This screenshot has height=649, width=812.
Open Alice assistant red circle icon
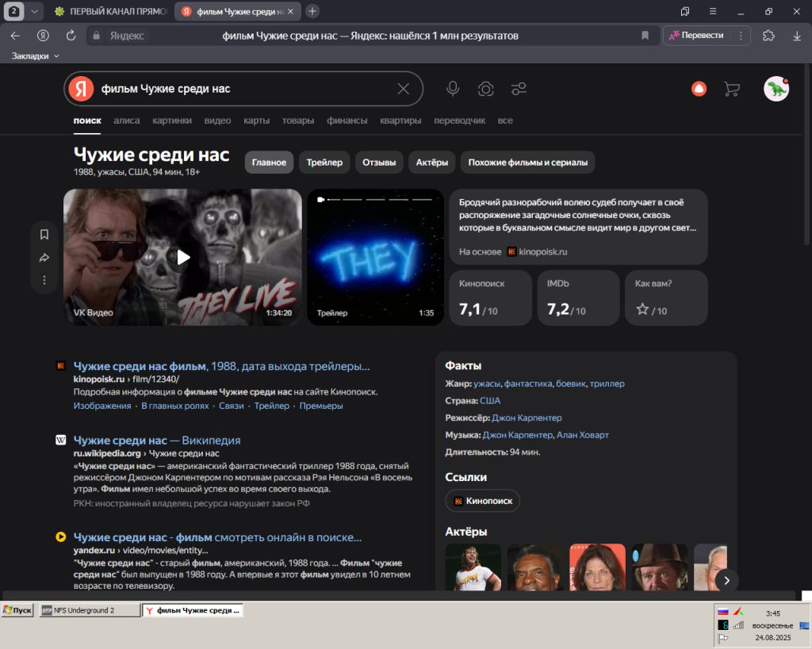pos(699,89)
